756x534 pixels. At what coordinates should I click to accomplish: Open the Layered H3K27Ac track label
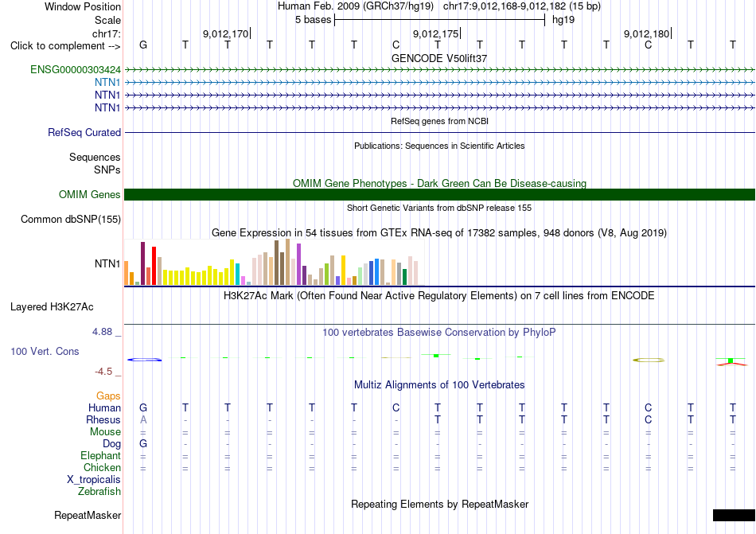point(52,307)
